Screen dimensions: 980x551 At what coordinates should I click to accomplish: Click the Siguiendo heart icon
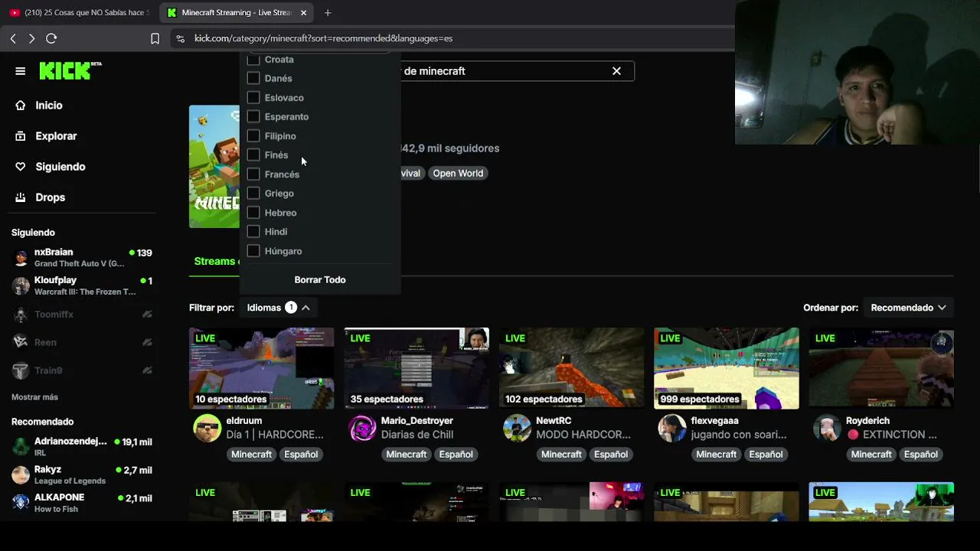[21, 167]
